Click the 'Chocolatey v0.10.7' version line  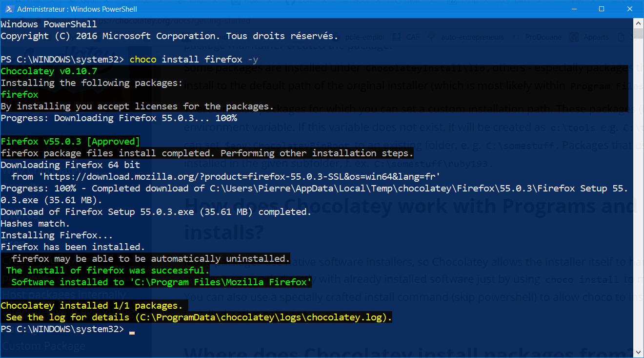coord(49,71)
